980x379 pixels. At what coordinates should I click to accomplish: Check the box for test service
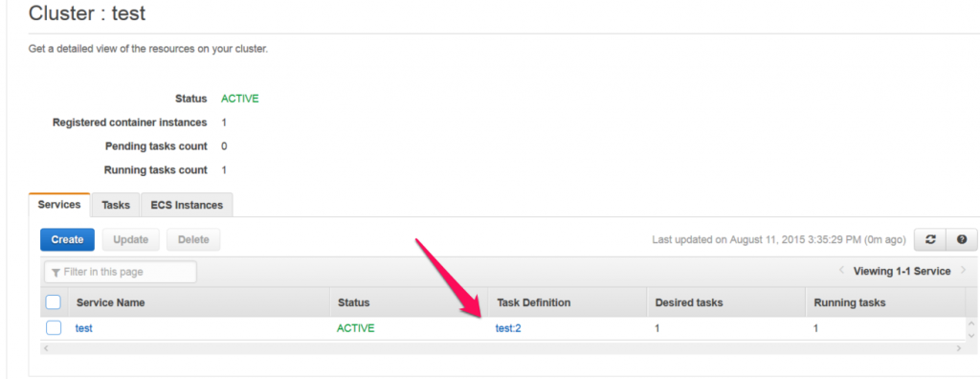[54, 327]
